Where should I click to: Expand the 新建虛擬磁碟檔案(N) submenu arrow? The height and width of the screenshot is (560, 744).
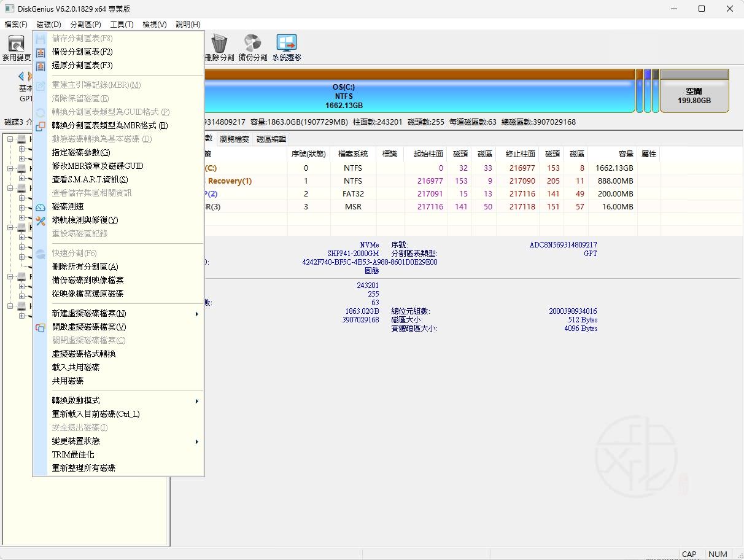[x=197, y=314]
